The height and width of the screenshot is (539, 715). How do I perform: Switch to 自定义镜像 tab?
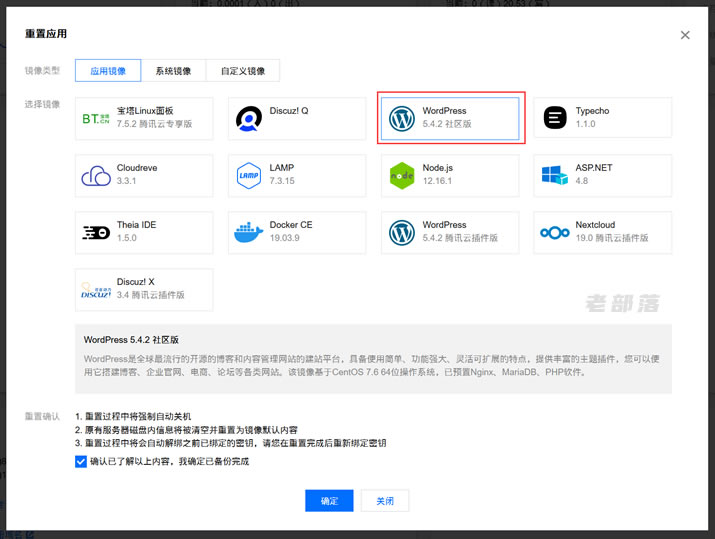click(243, 71)
